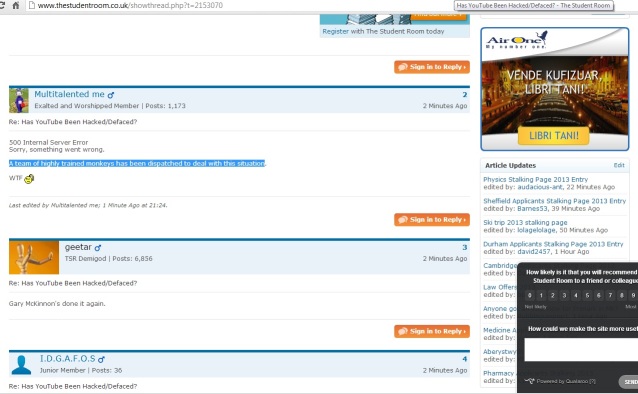Click the browser reload icon

point(2,5)
